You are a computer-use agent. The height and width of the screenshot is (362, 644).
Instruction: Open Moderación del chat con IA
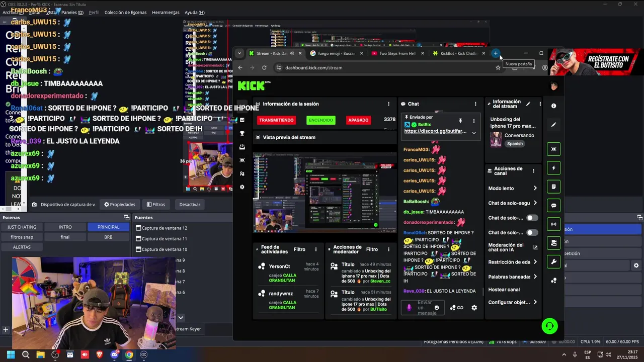512,247
